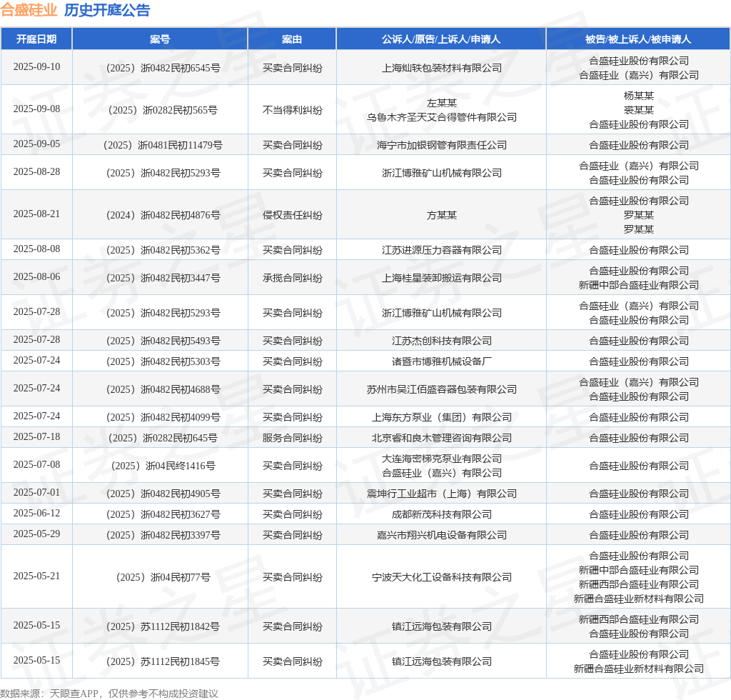The height and width of the screenshot is (700, 731).
Task: Click date cell 2025-07-08
Action: click(37, 464)
